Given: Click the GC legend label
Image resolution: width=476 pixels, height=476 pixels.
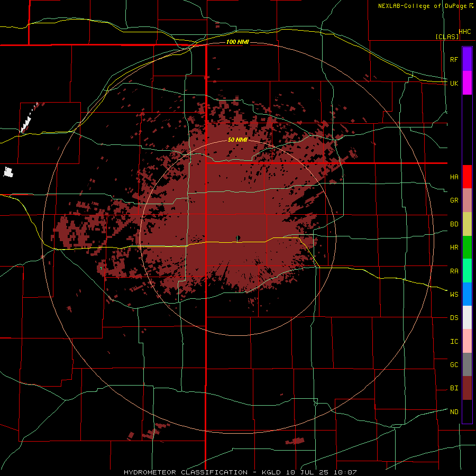Looking at the screenshot, I should point(454,365).
